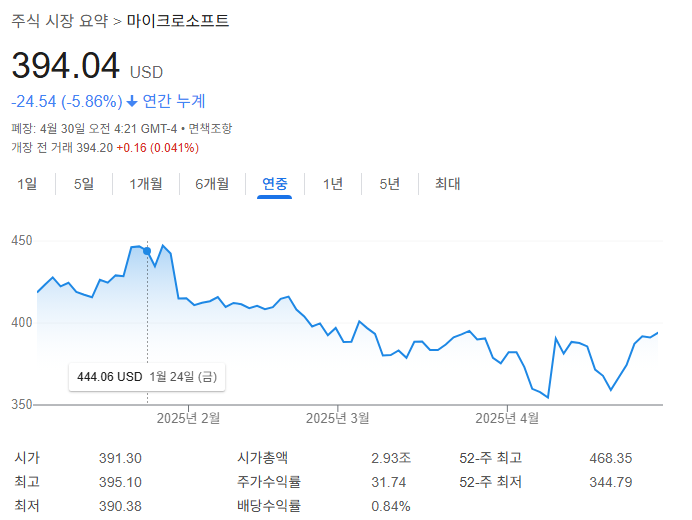This screenshot has height=520, width=692.
Task: Click the 연간 누계 label
Action: (174, 102)
